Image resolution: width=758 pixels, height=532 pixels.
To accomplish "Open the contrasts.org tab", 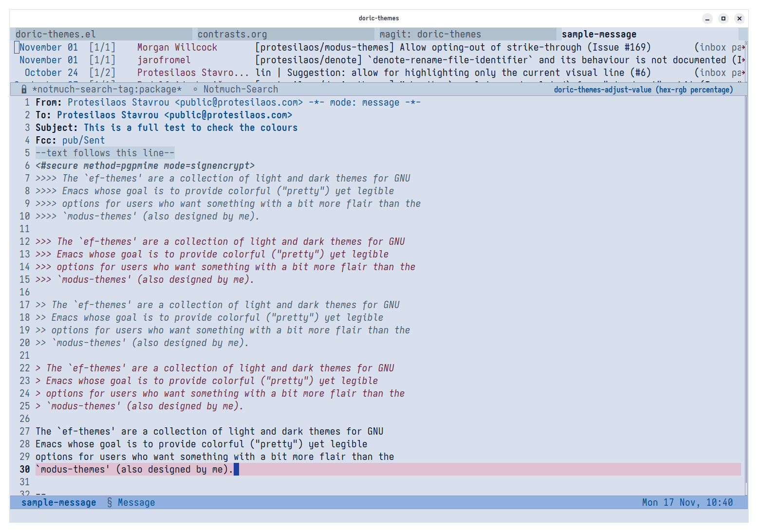I will coord(232,34).
